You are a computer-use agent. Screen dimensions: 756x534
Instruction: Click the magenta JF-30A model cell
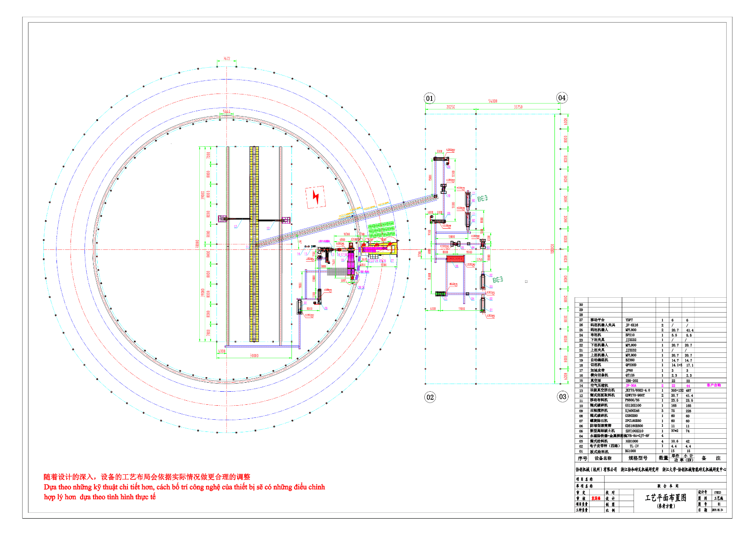tap(631, 385)
